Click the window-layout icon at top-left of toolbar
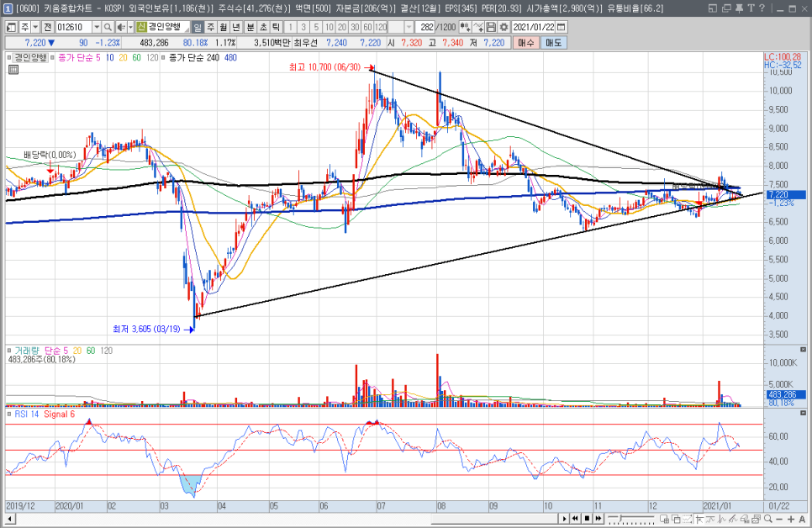Image resolution: width=812 pixels, height=528 pixels. coord(10,27)
